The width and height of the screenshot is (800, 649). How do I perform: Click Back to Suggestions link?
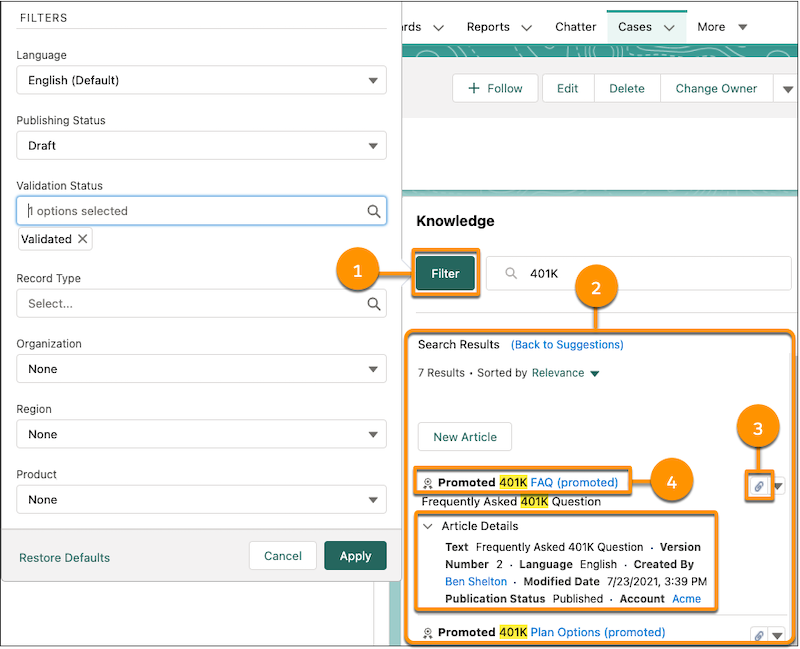(x=567, y=344)
